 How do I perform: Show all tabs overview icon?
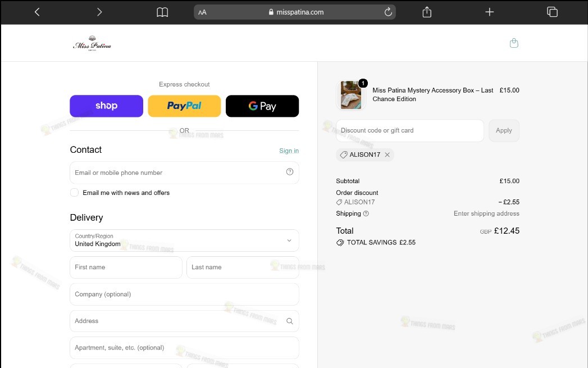[552, 12]
